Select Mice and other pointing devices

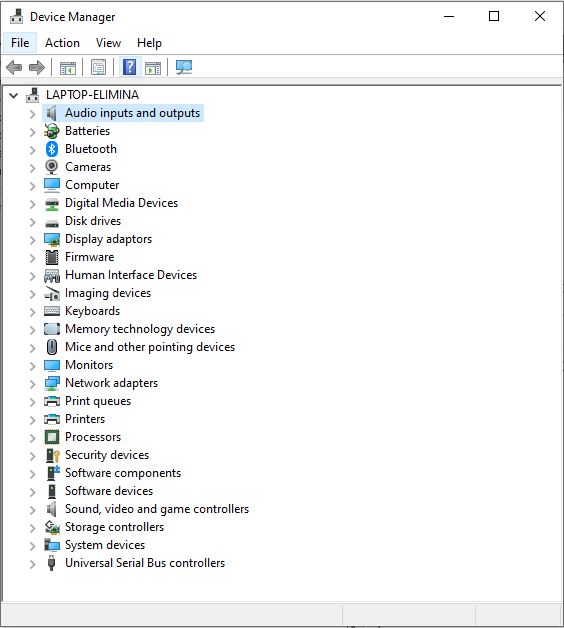click(x=150, y=347)
